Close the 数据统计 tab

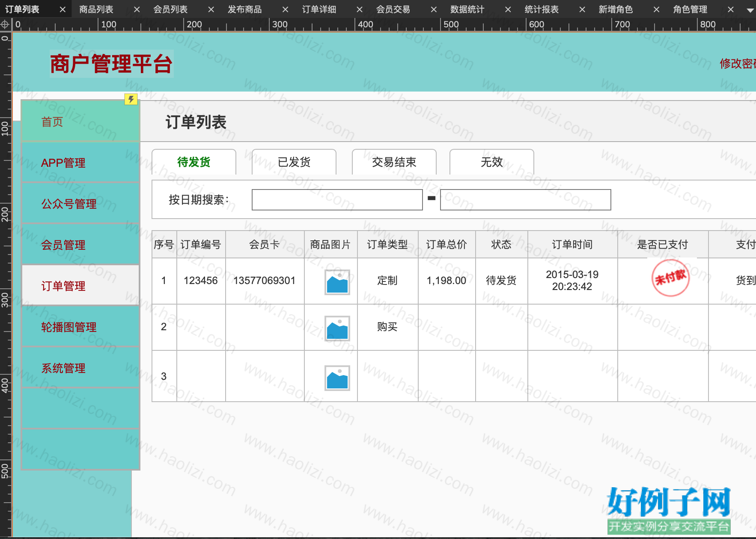click(508, 9)
